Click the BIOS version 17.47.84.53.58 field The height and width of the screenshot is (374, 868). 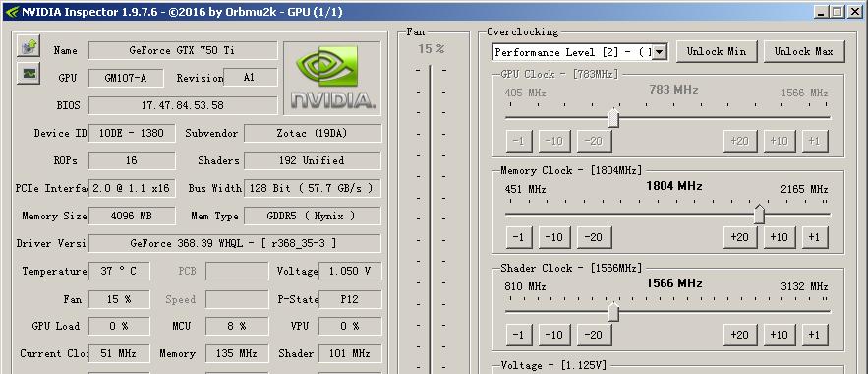(183, 105)
